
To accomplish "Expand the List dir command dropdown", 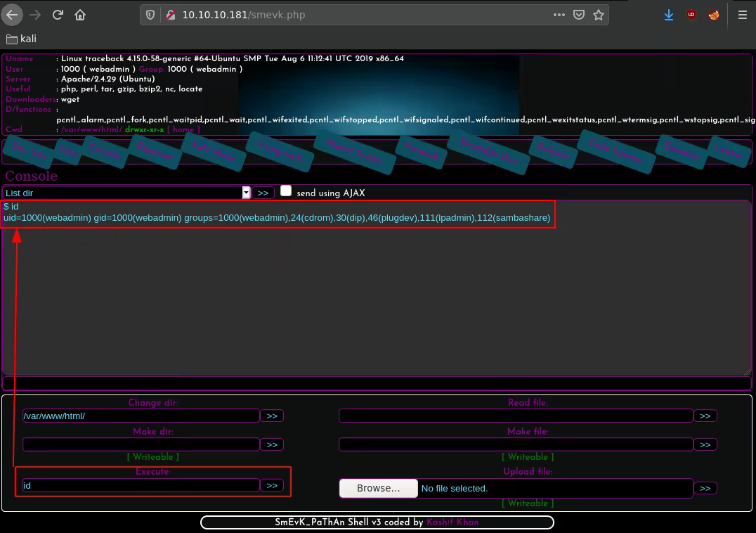I will (246, 193).
